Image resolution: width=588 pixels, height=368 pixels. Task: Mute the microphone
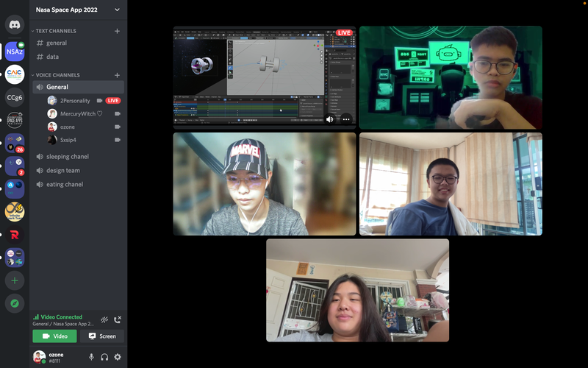pyautogui.click(x=92, y=357)
